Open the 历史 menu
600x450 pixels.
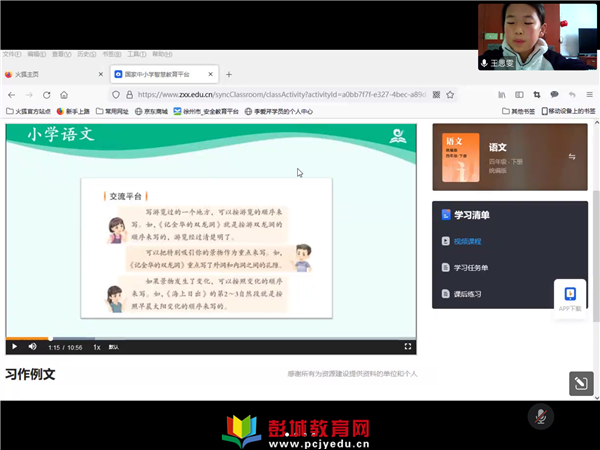pyautogui.click(x=87, y=54)
